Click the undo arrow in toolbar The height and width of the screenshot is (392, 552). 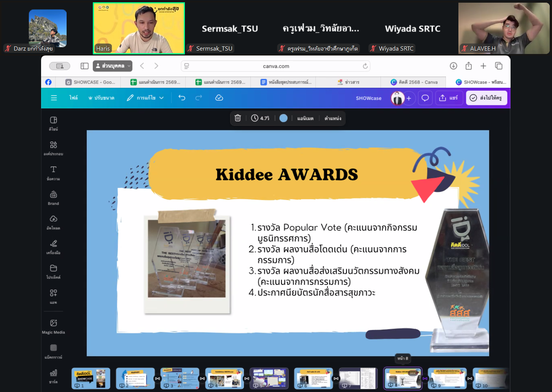point(182,98)
